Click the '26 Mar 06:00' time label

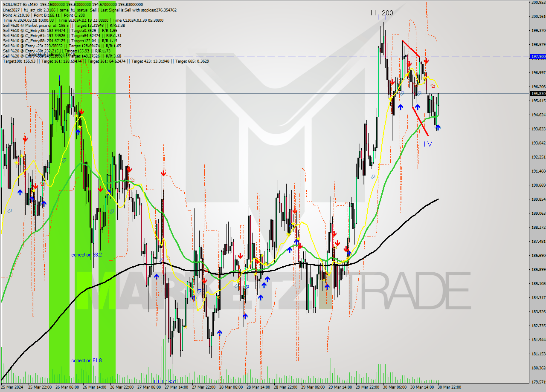(67, 387)
